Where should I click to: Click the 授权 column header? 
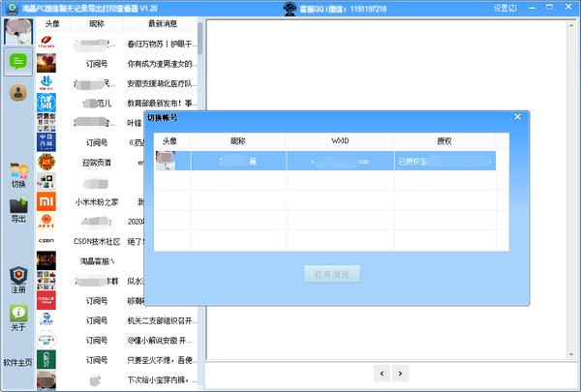(444, 140)
